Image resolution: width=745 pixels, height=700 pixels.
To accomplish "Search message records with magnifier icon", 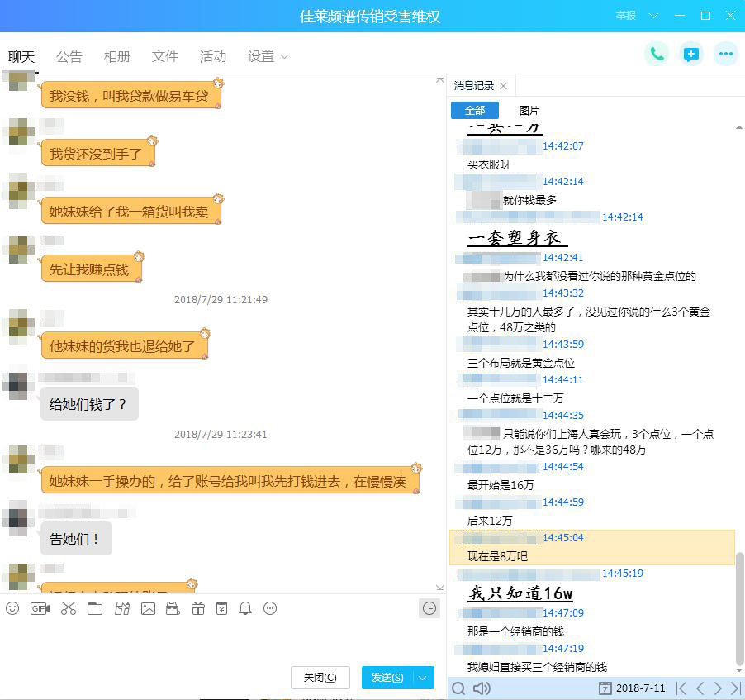I will (458, 688).
